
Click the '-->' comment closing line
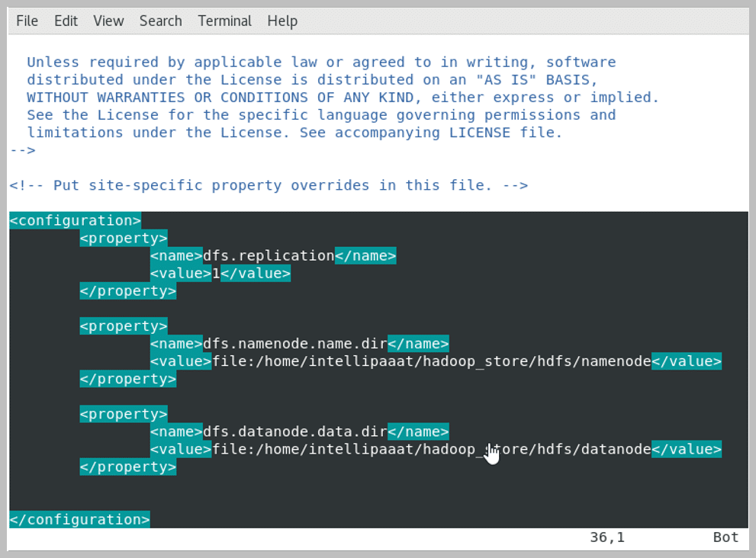23,150
